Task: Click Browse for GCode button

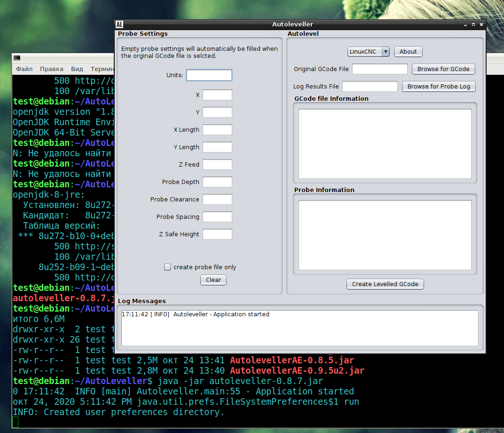Action: pos(443,69)
